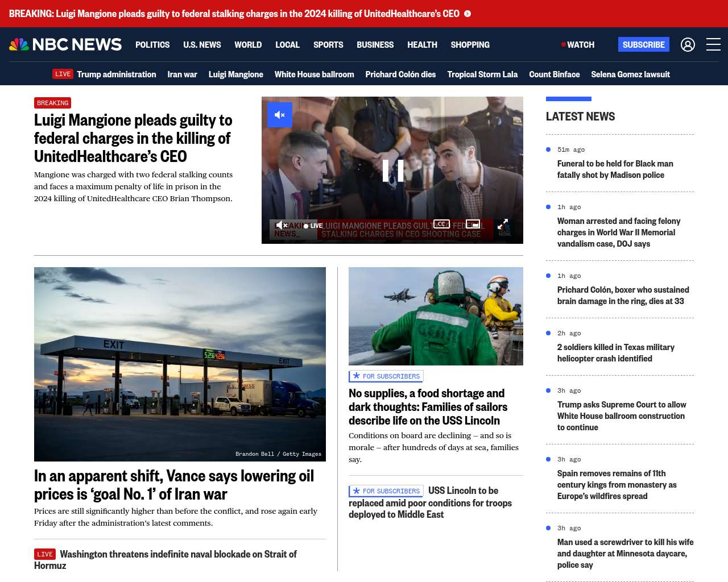Viewport: 728px width, 582px height.
Task: Open the Vance oil prices headline
Action: 174,485
